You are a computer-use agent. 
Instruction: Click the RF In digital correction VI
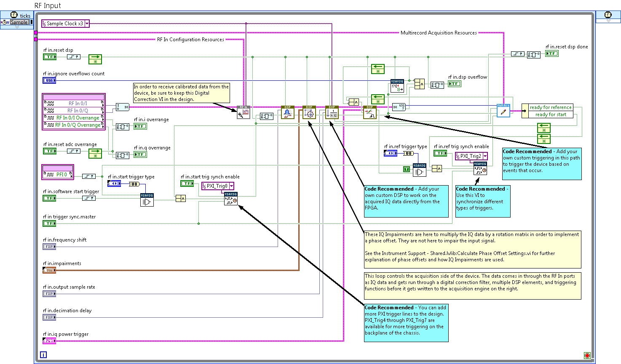243,112
